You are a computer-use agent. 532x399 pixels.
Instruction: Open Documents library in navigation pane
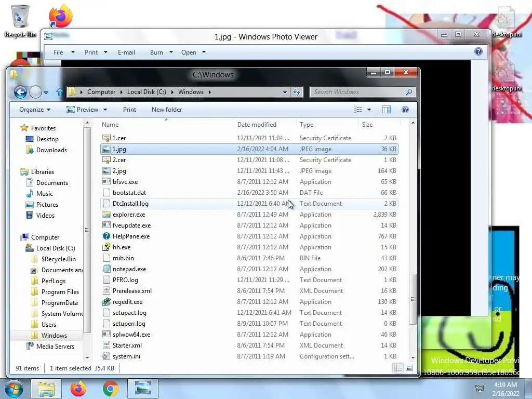click(x=52, y=182)
